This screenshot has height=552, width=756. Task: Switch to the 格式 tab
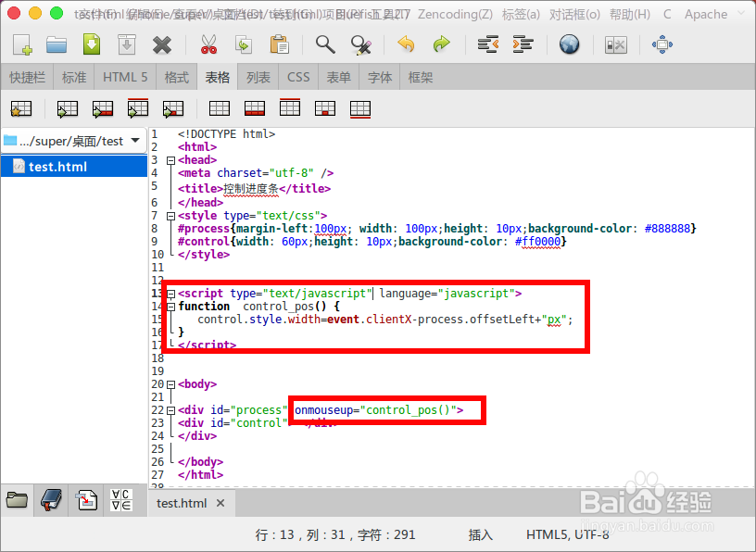click(176, 77)
